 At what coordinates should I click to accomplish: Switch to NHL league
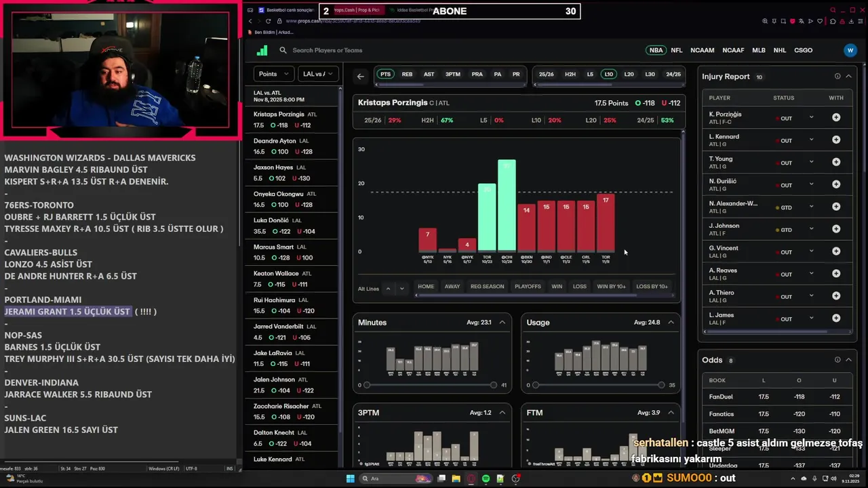pos(780,50)
